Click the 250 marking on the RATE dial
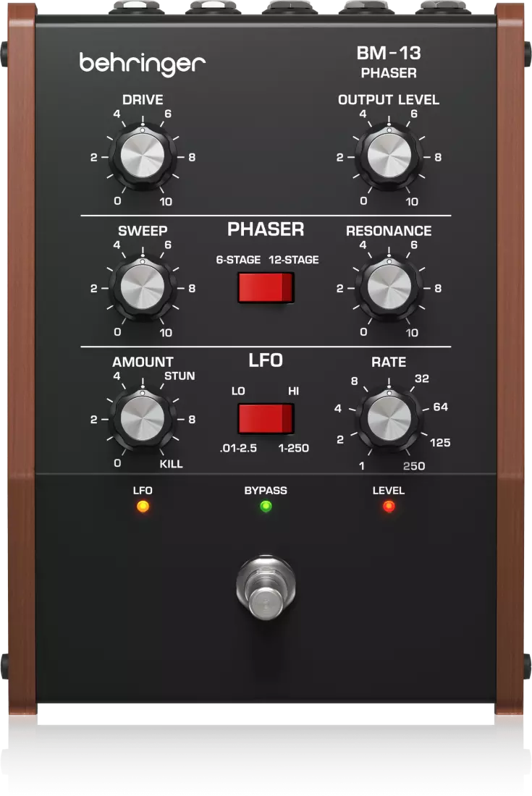Screen dimensions: 532x796 click(414, 466)
